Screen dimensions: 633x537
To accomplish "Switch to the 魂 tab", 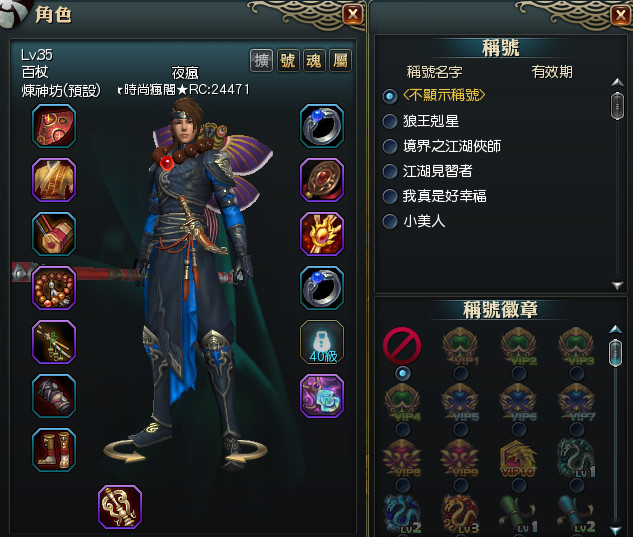I will pyautogui.click(x=314, y=61).
